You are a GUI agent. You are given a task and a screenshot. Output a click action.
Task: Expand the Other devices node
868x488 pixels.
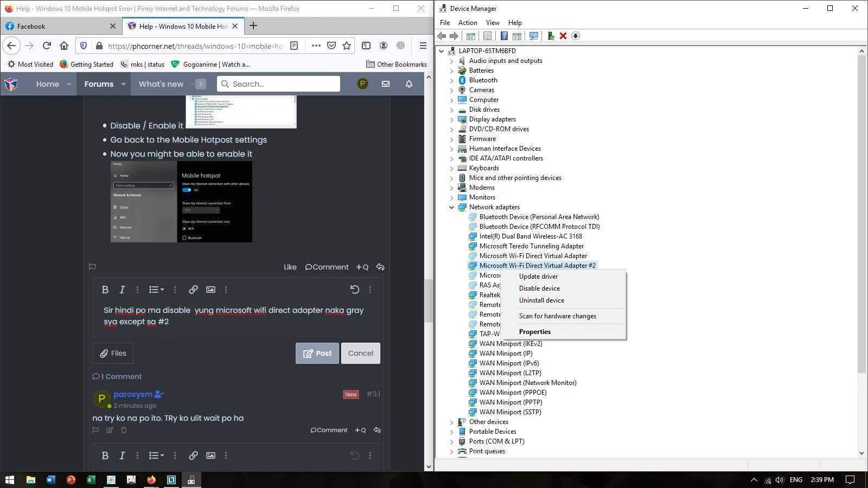(x=451, y=422)
